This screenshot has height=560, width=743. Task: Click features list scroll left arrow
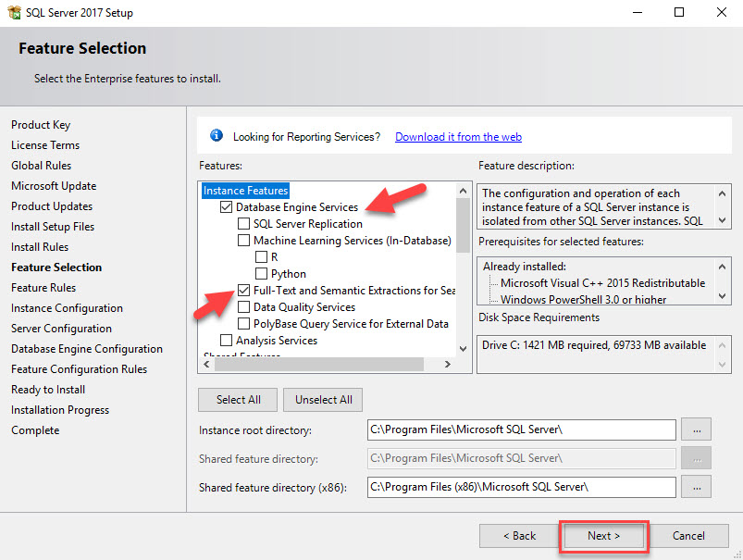coord(206,364)
